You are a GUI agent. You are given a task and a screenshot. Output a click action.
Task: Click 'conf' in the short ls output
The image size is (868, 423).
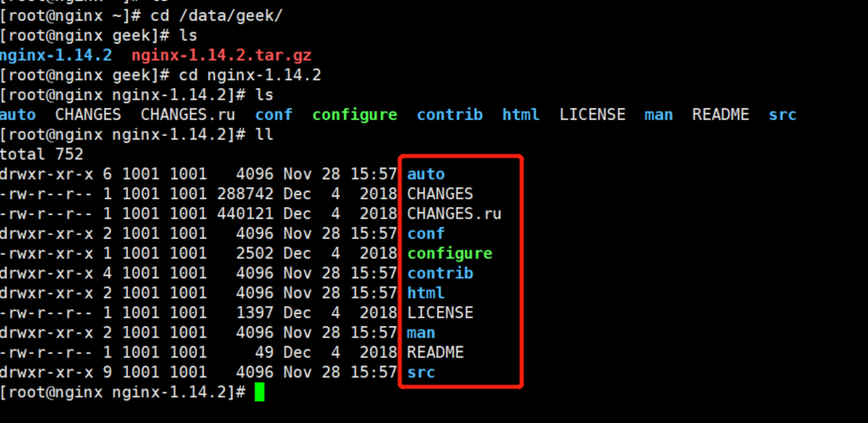tap(273, 115)
